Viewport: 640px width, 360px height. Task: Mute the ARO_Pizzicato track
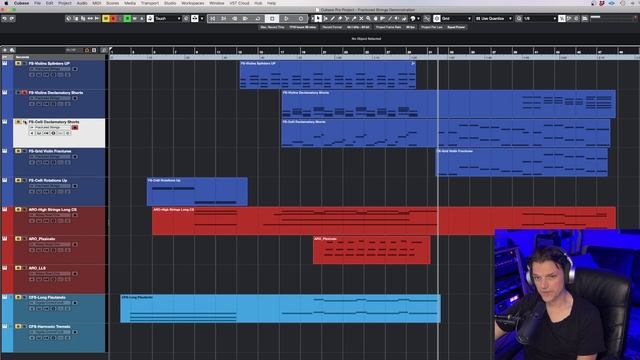(x=18, y=238)
